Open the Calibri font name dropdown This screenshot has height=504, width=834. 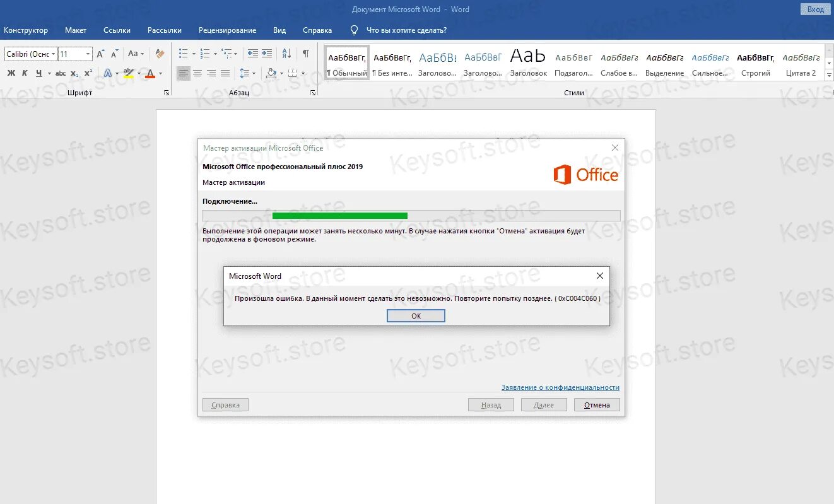tap(54, 54)
